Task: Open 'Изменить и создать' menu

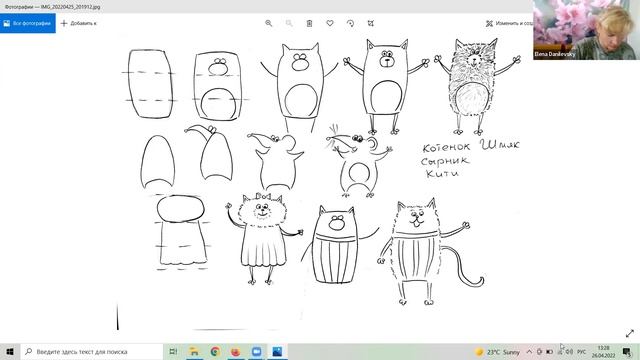Action: click(x=509, y=23)
